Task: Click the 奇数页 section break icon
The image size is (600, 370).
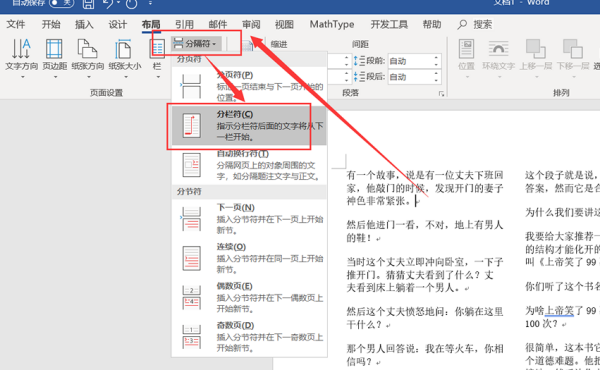Action: 191,337
